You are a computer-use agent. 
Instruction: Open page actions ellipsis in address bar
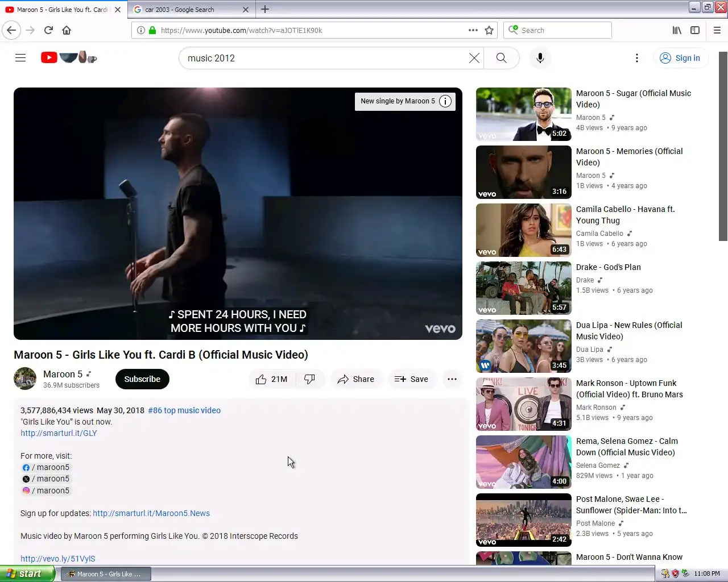pyautogui.click(x=473, y=30)
